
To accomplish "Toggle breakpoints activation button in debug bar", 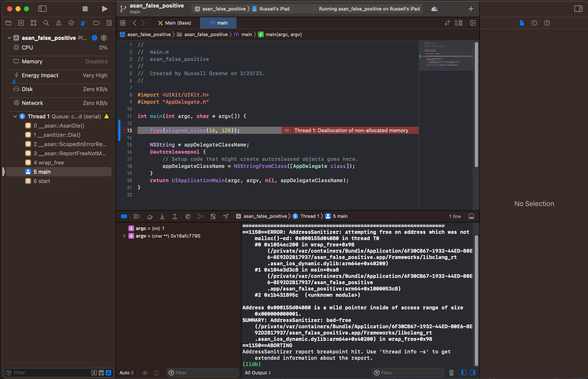I will (x=124, y=216).
